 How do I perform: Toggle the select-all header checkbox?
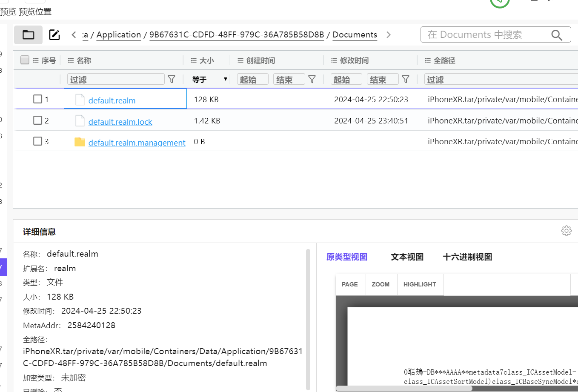coord(25,60)
